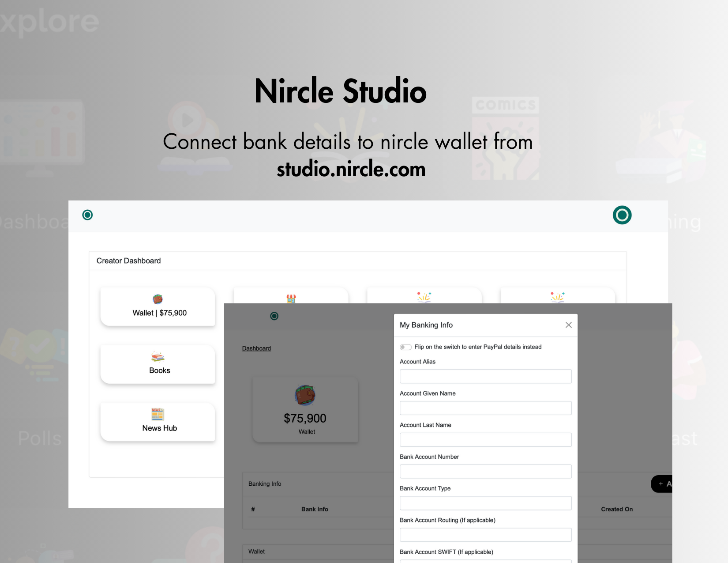
Task: Open the News Hub card
Action: (x=158, y=422)
